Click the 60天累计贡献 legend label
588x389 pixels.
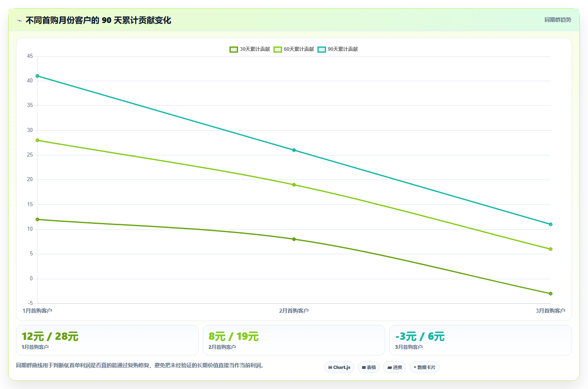tap(299, 49)
